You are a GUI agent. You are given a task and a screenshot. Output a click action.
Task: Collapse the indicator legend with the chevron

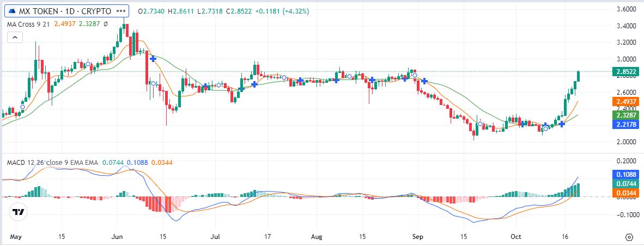tap(15, 38)
